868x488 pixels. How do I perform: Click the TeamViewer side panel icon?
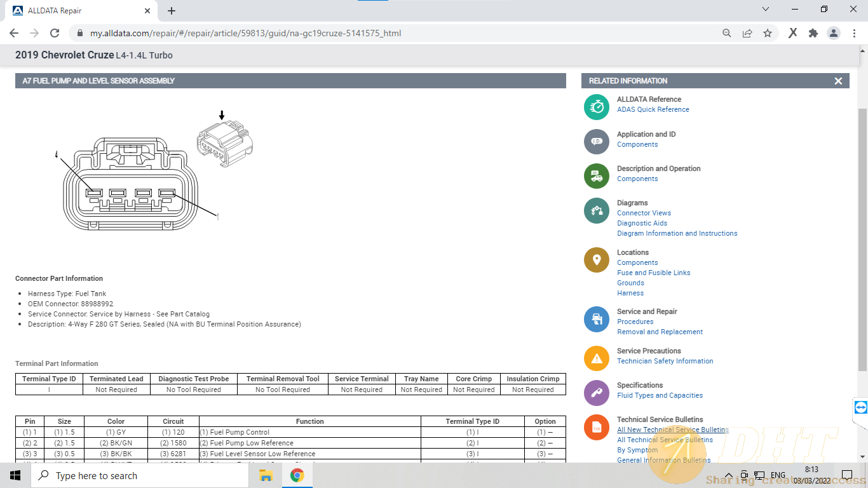(861, 407)
